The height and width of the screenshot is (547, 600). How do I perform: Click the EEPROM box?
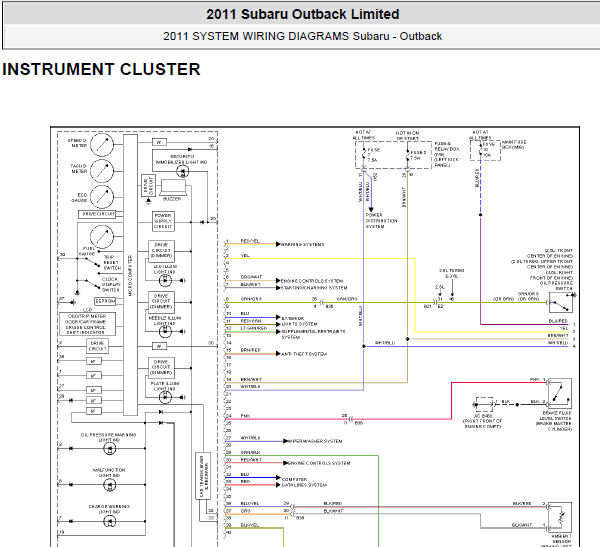pyautogui.click(x=105, y=301)
